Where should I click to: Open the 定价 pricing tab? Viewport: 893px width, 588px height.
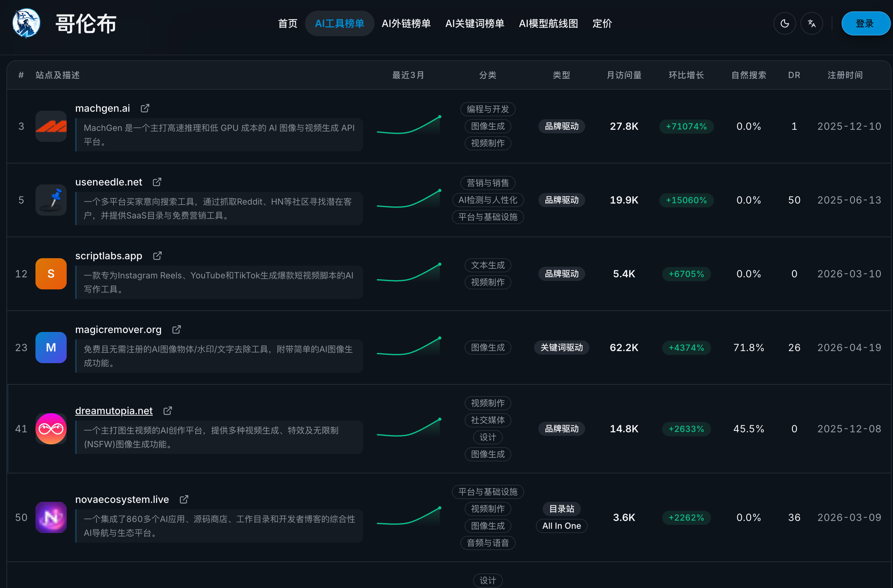[602, 24]
